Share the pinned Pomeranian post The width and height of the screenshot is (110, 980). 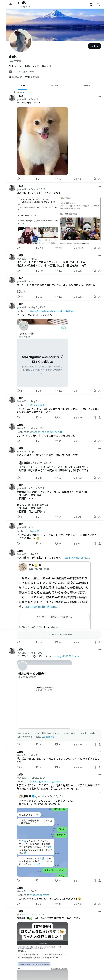point(99,178)
